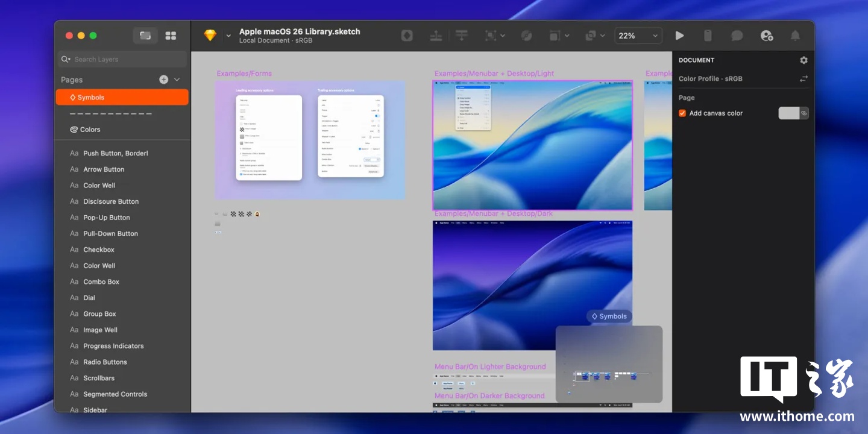Select the Colors page
The image size is (868, 434).
tap(90, 130)
